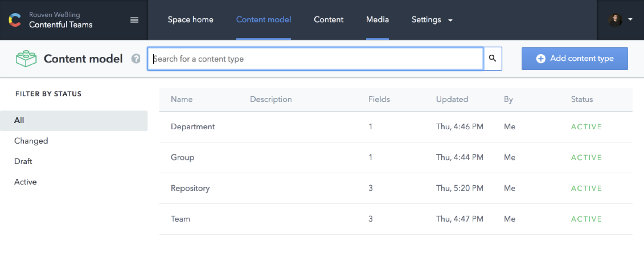Click inside the content type search field
Image resolution: width=644 pixels, height=253 pixels.
tap(301, 58)
